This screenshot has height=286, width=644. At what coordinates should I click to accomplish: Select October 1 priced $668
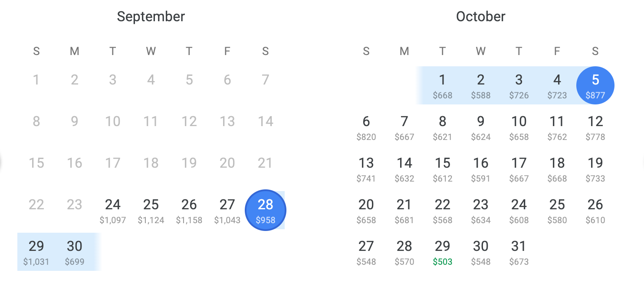[443, 85]
